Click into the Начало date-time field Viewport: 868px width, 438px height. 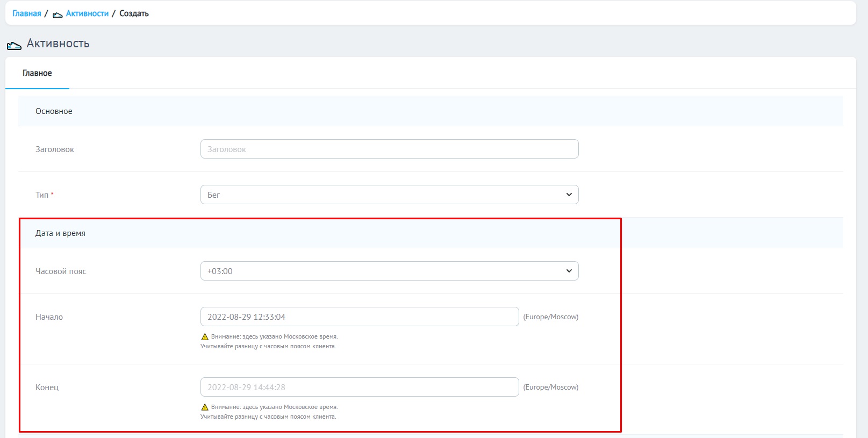[x=359, y=317]
